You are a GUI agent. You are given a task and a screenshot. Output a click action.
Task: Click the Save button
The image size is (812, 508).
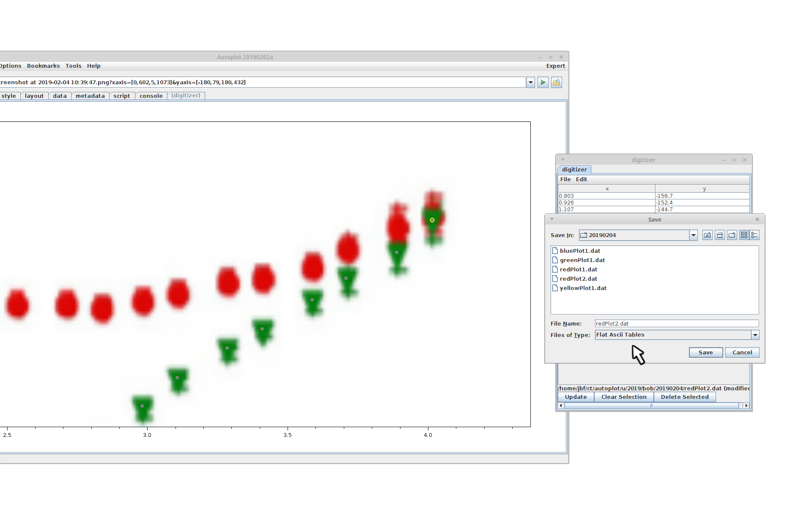tap(705, 353)
